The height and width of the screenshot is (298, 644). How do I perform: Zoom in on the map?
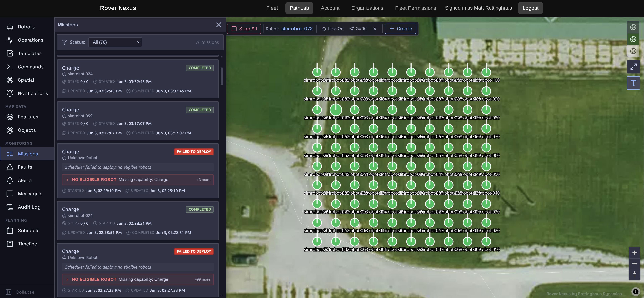click(x=634, y=253)
